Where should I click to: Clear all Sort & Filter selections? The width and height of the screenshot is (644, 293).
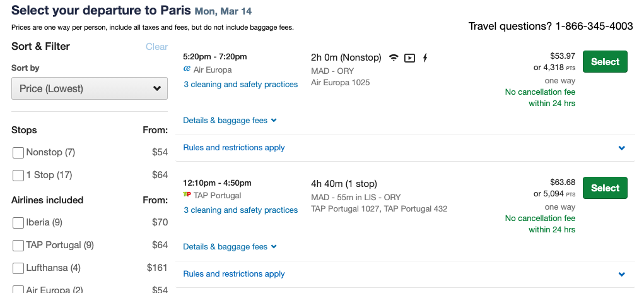click(156, 47)
